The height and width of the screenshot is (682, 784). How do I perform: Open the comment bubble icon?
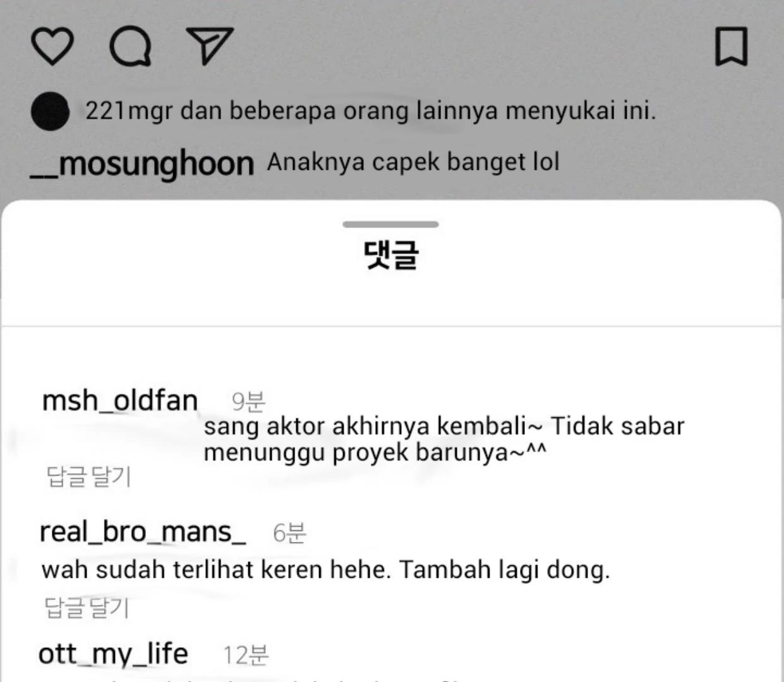pyautogui.click(x=131, y=47)
